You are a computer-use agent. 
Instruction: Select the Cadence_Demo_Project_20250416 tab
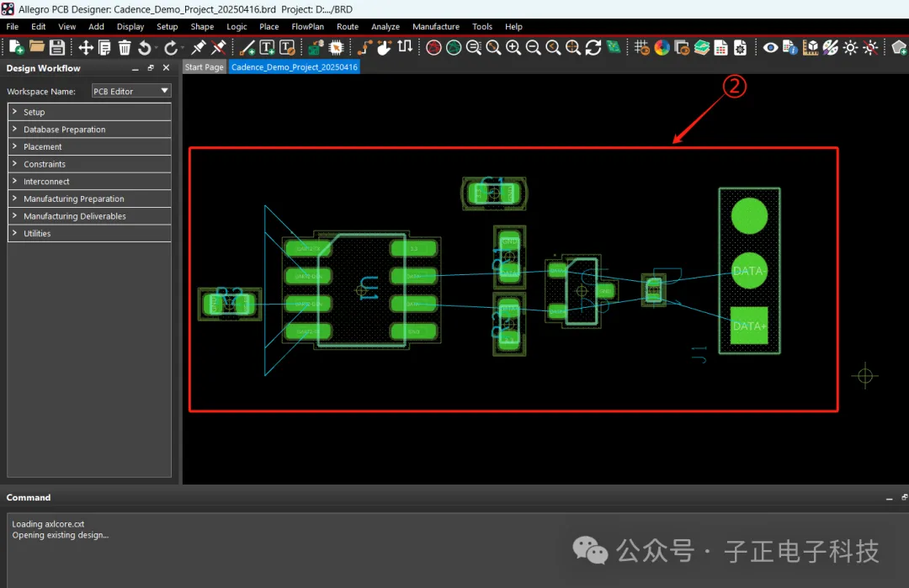pyautogui.click(x=295, y=67)
